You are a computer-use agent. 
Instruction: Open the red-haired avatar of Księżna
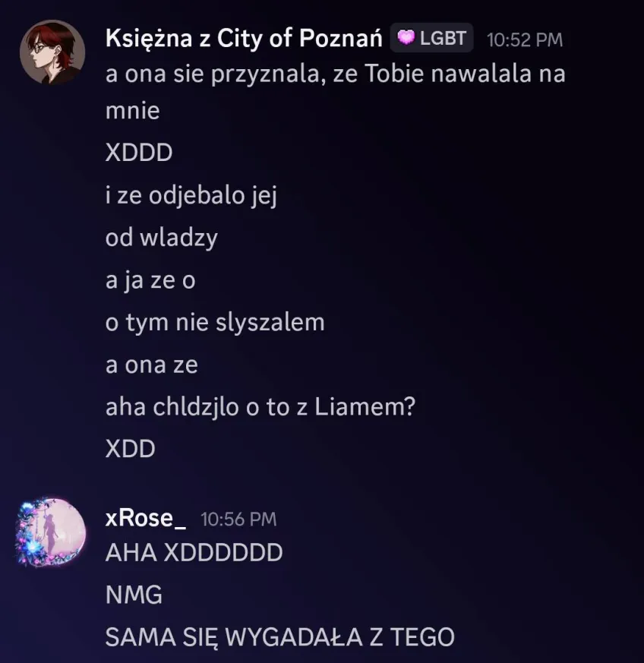coord(52,52)
